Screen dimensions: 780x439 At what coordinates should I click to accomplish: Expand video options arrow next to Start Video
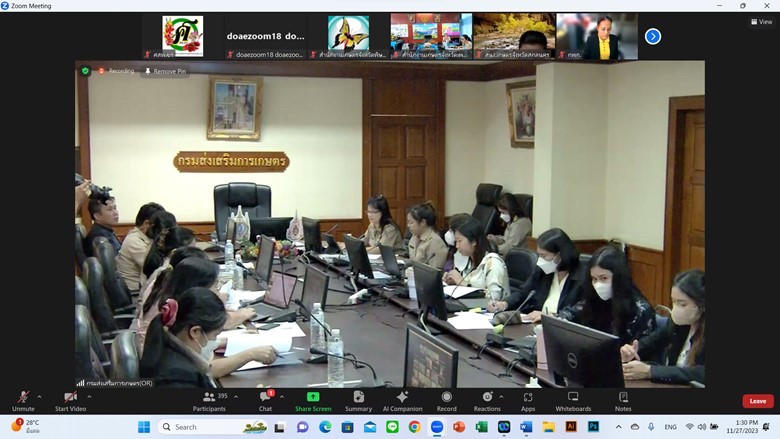click(91, 396)
